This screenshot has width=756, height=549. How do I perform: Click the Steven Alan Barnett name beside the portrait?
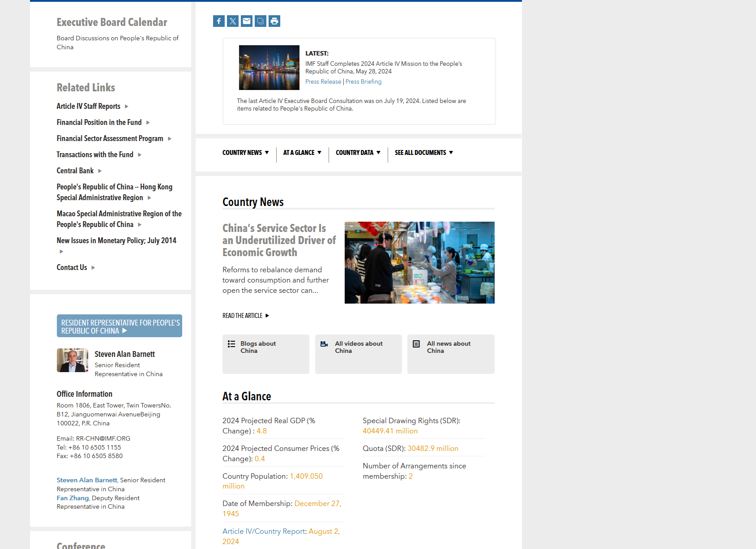125,354
